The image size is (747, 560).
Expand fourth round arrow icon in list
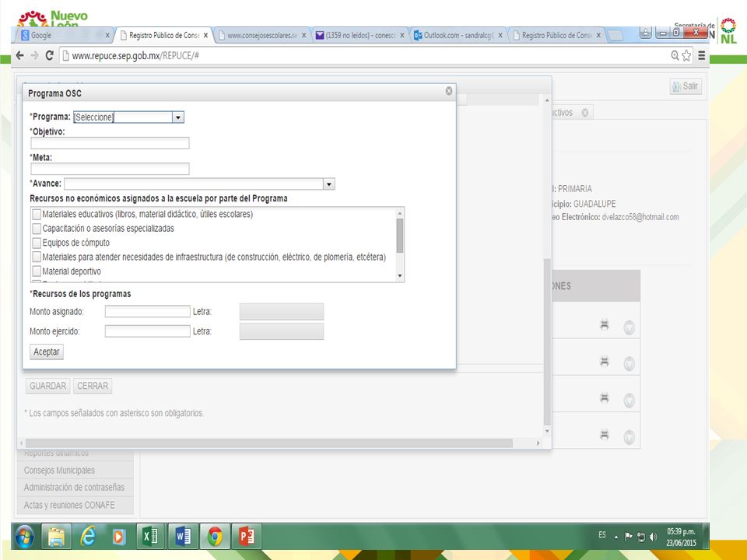(630, 438)
